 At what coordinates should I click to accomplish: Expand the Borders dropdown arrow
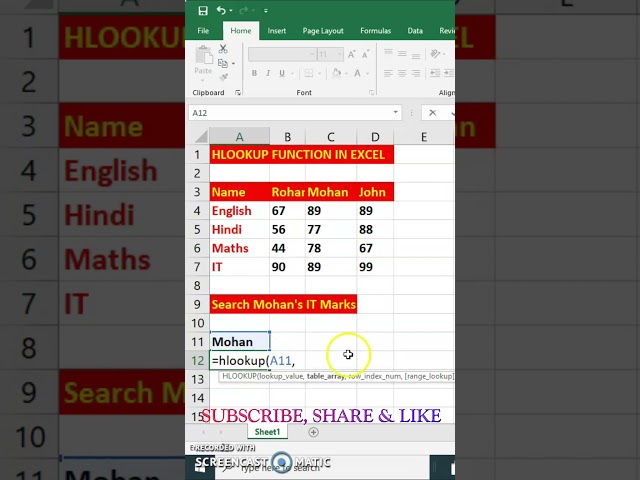[x=319, y=73]
